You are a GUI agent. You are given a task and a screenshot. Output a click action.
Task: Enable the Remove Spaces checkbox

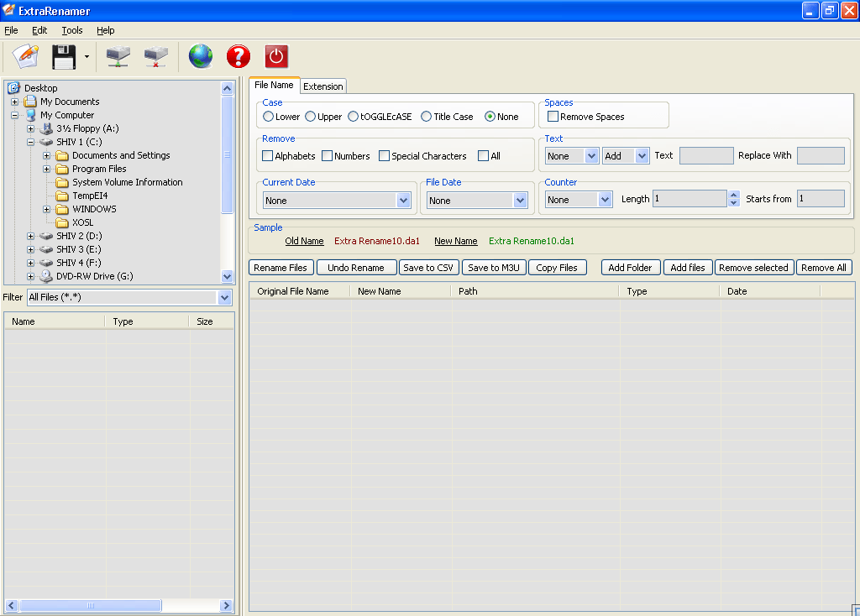[553, 116]
